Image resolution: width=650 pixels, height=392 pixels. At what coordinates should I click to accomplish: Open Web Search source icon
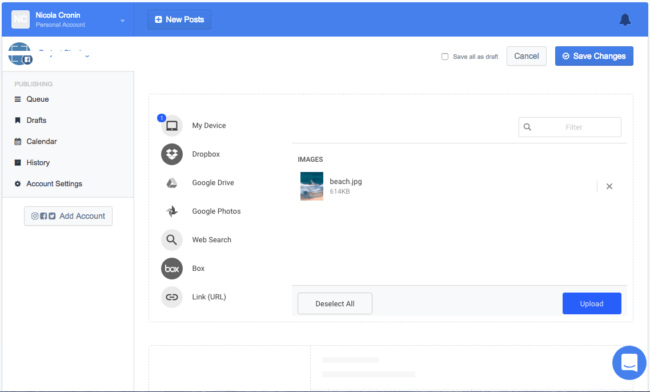pos(172,240)
